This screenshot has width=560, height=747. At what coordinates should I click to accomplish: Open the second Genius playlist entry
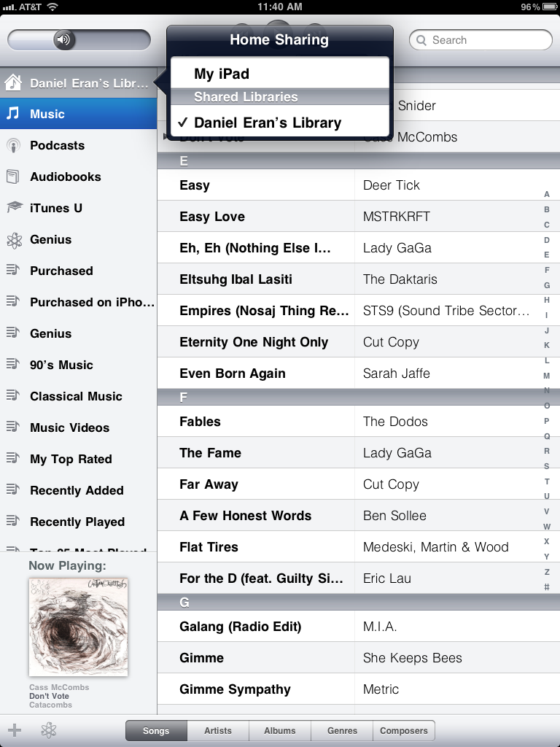tap(79, 333)
